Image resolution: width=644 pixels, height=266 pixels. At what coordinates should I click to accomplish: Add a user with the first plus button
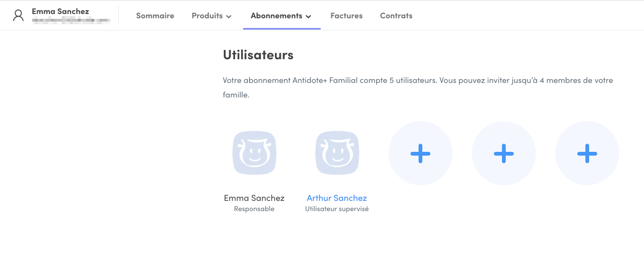[420, 153]
